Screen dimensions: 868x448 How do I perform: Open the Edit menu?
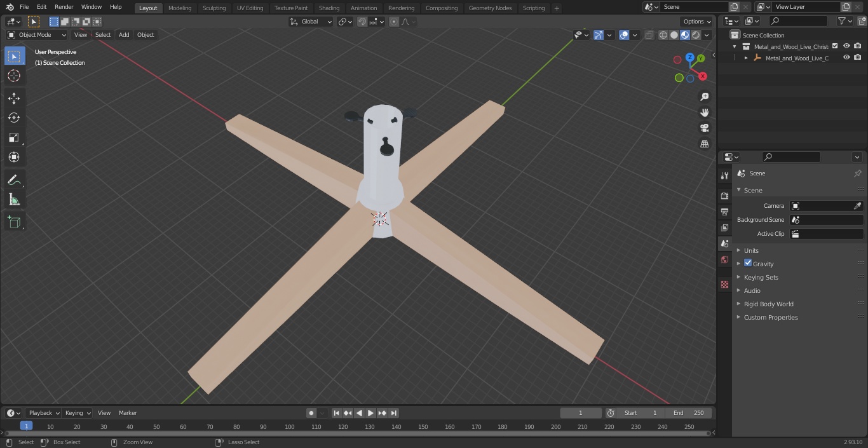41,7
